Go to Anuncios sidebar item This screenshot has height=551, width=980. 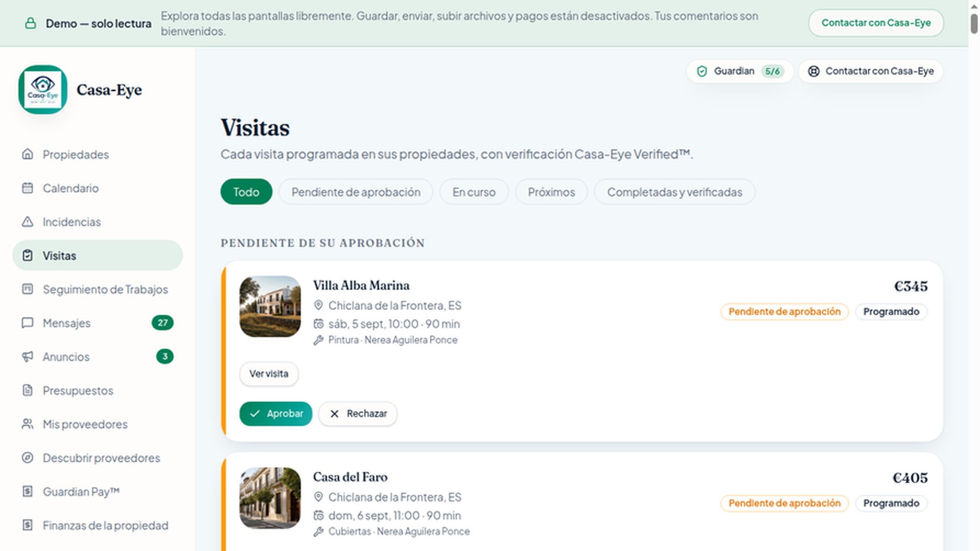click(x=97, y=357)
